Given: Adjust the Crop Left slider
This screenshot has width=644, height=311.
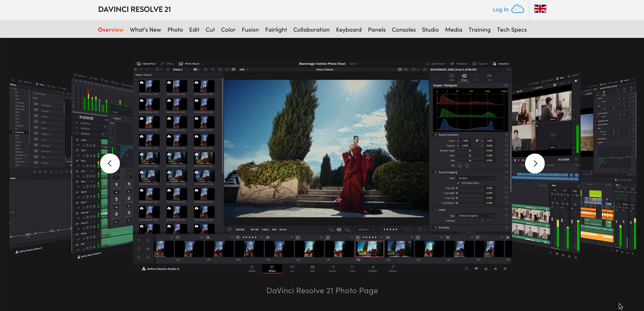Looking at the screenshot, I should pyautogui.click(x=470, y=188).
